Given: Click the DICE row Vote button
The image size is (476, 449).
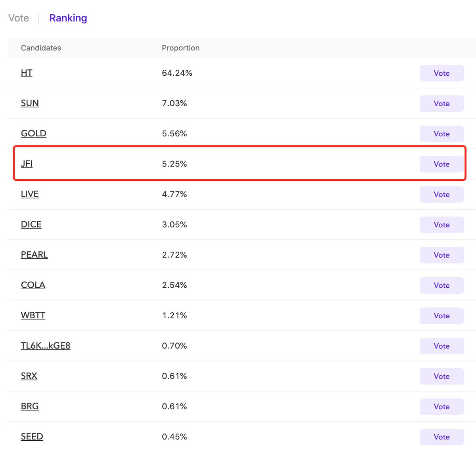Looking at the screenshot, I should [x=441, y=225].
